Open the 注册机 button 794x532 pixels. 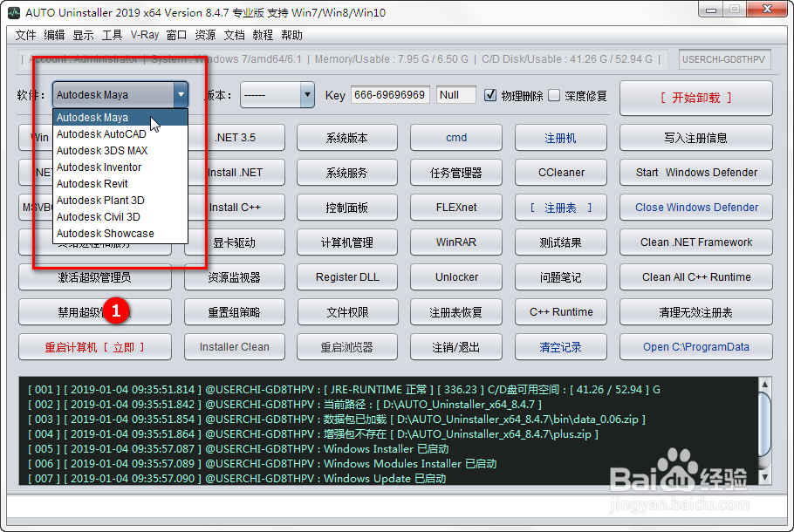[x=560, y=138]
